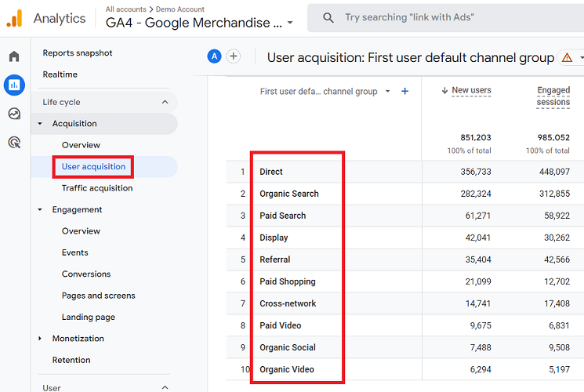Click GA4 - Google Merchandise property name

point(194,23)
